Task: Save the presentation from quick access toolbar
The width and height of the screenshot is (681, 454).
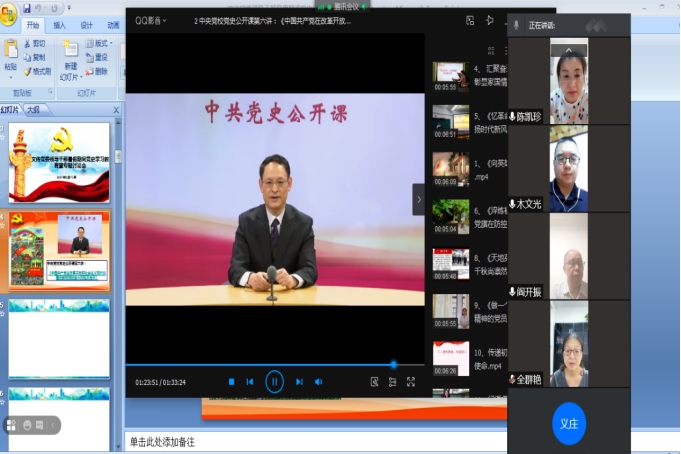Action: pyautogui.click(x=27, y=8)
